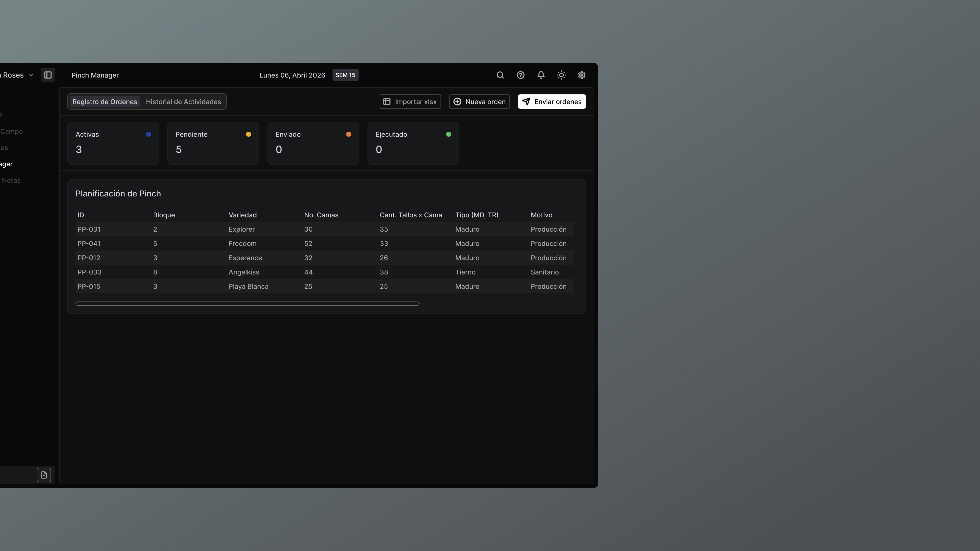Click the plus circle icon in Nueva orden
The width and height of the screenshot is (980, 551).
[457, 102]
